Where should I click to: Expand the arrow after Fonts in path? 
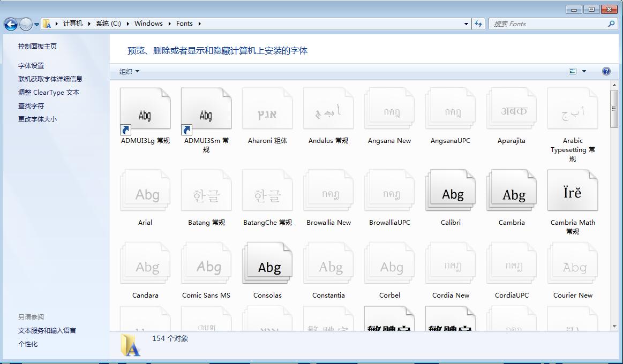[199, 24]
